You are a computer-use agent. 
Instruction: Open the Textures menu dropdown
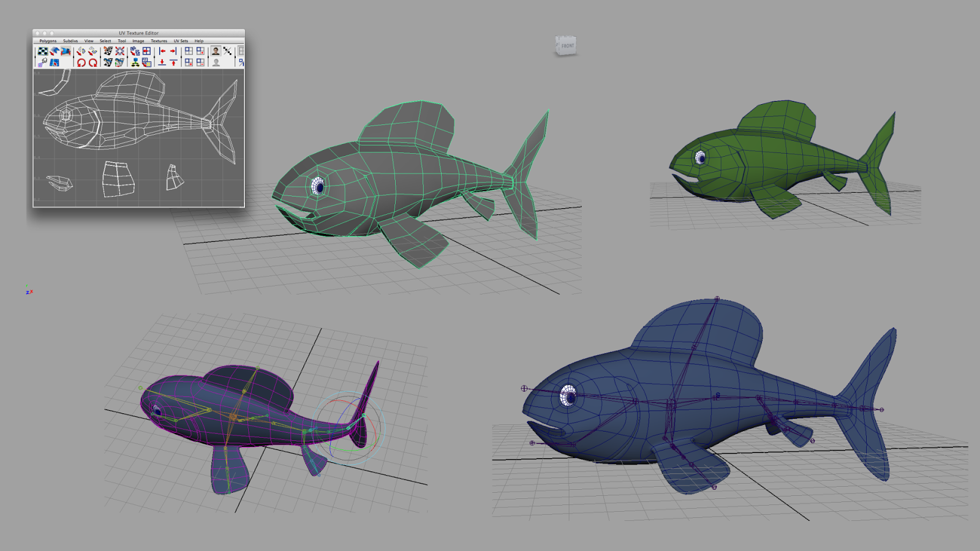[159, 40]
